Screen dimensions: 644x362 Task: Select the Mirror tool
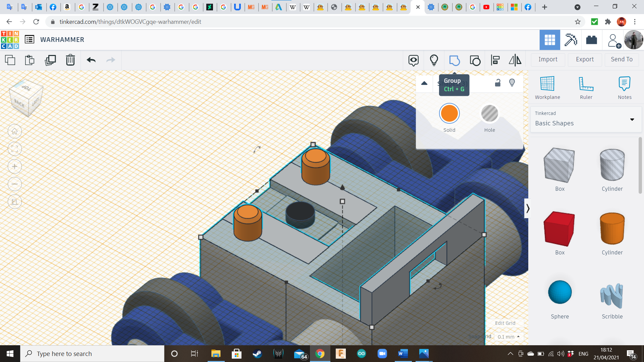515,60
